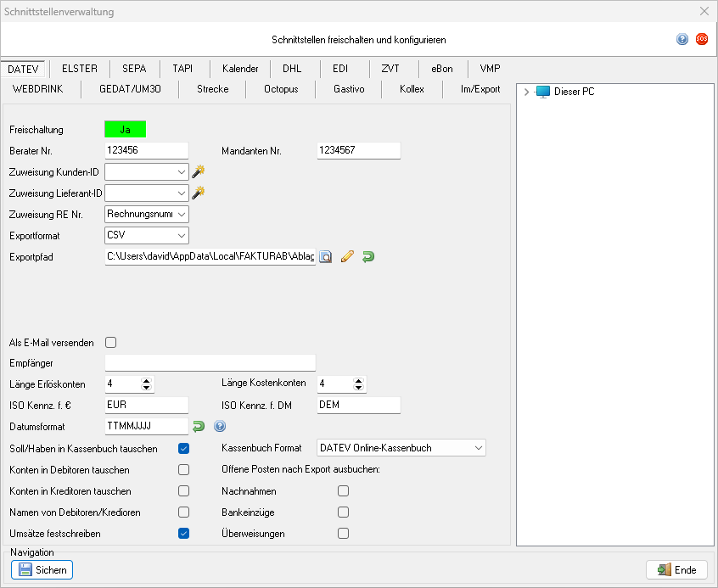Click into the Empfänger input field
718x588 pixels.
(210, 363)
